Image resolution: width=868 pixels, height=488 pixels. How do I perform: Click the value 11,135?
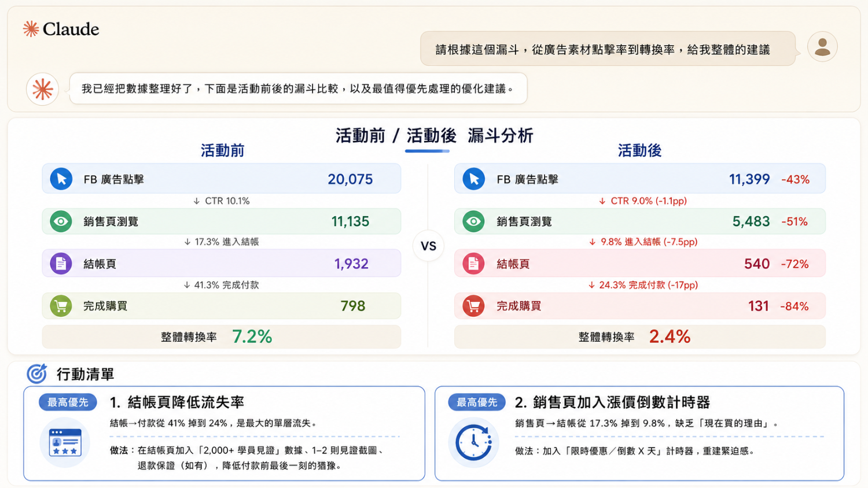350,221
